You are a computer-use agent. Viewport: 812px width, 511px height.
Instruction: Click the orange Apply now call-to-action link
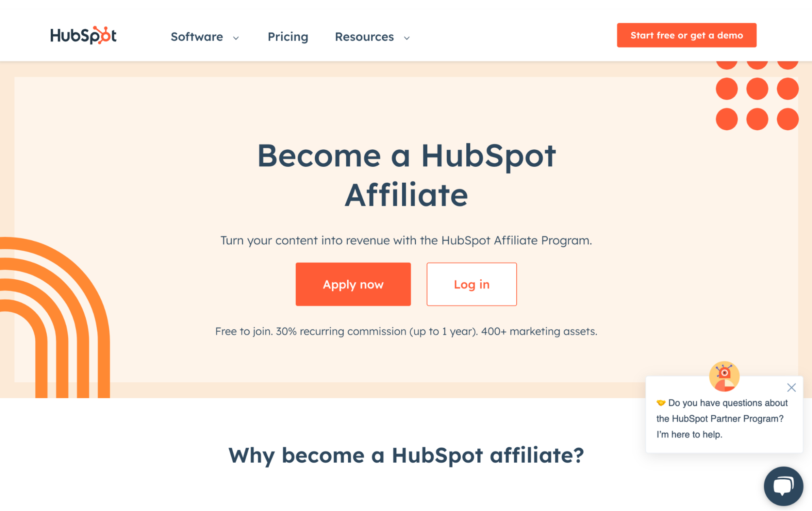(x=353, y=285)
